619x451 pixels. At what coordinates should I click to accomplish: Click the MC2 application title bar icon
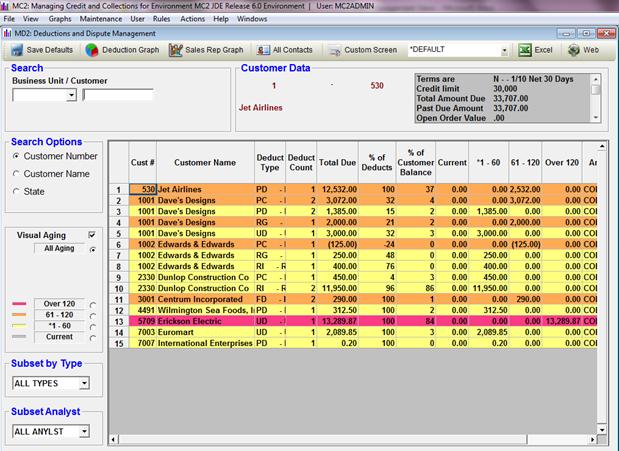5,6
